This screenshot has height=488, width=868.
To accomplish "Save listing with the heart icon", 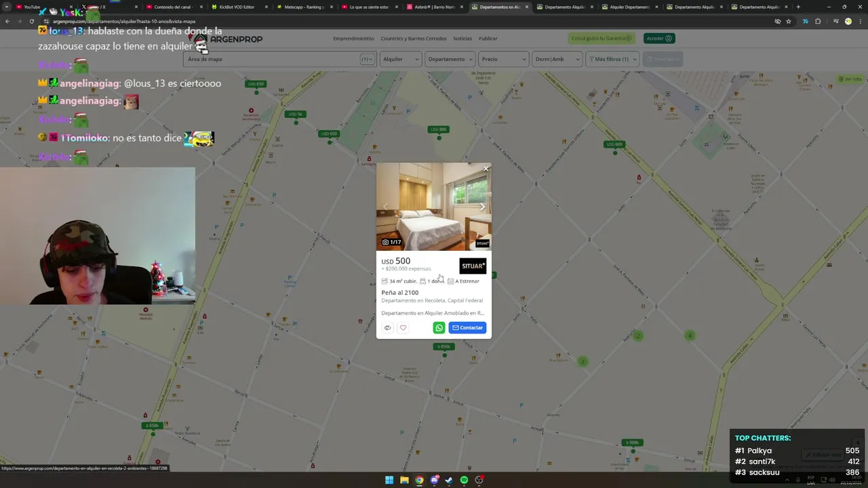I will pos(403,328).
